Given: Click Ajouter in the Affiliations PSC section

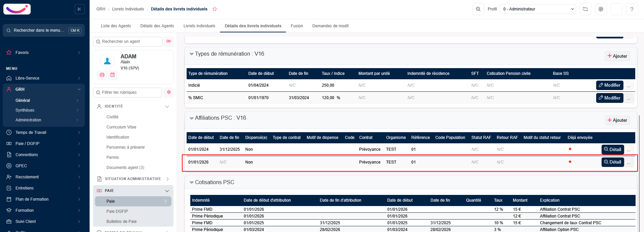Looking at the screenshot, I should [617, 120].
